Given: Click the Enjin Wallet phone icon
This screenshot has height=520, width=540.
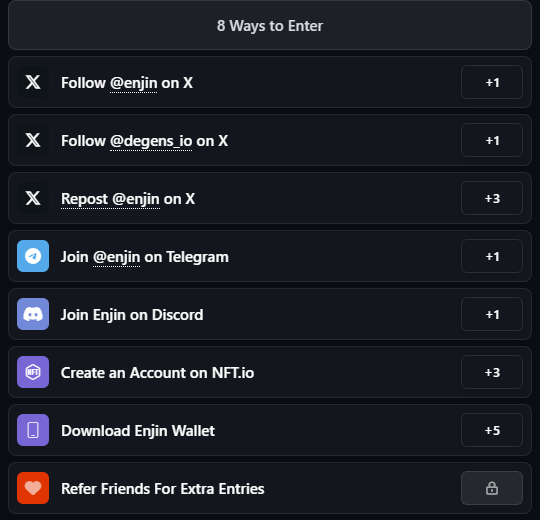Looking at the screenshot, I should 33,430.
